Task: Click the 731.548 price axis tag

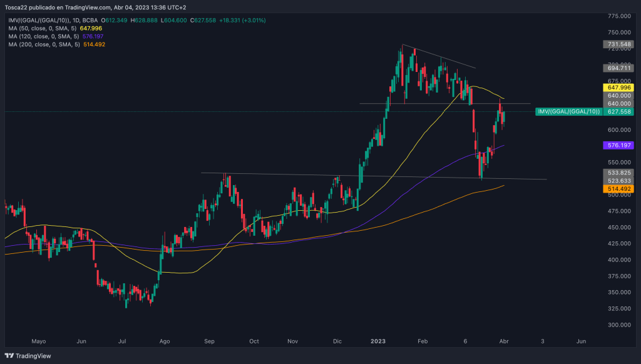Action: point(617,44)
